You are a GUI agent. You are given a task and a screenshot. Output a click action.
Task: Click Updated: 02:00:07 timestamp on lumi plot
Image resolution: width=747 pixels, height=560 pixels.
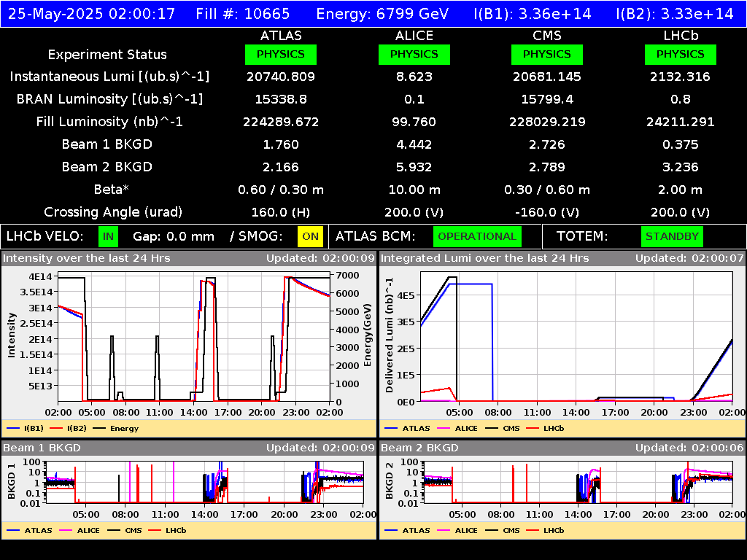point(689,258)
